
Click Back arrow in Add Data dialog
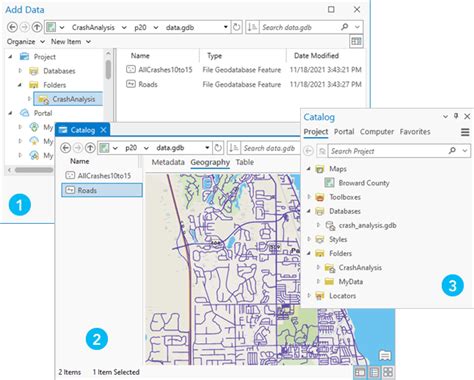click(x=12, y=27)
